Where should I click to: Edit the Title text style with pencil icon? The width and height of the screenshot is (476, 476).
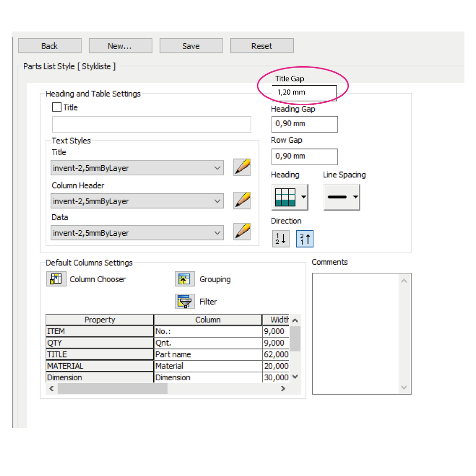pos(242,168)
